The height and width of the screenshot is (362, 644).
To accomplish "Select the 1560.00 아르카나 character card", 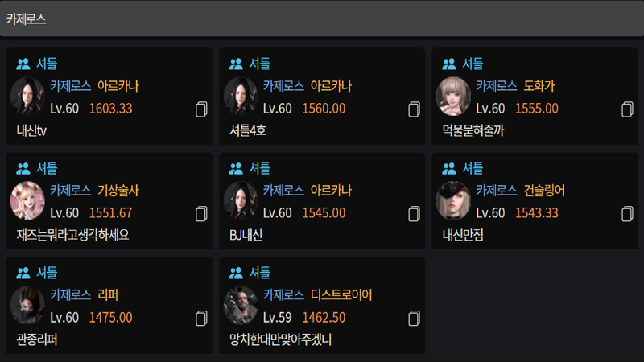I will pyautogui.click(x=322, y=96).
